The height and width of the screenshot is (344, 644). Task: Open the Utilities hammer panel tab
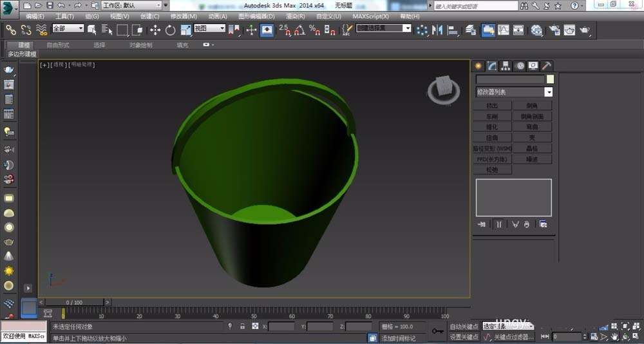[546, 66]
